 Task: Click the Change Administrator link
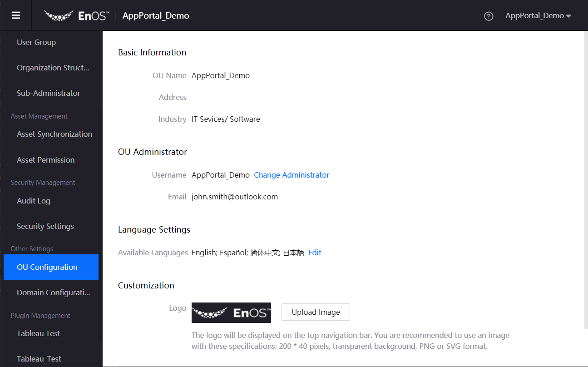pos(292,175)
